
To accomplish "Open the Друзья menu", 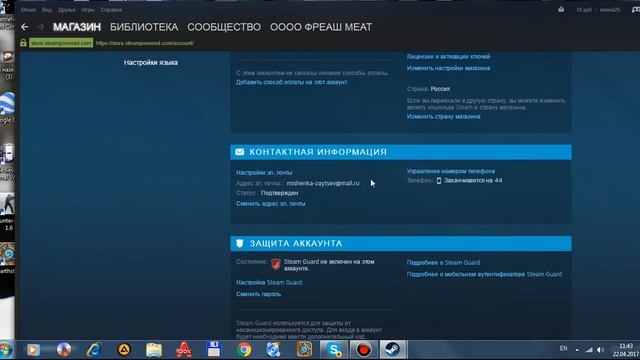I will click(67, 10).
